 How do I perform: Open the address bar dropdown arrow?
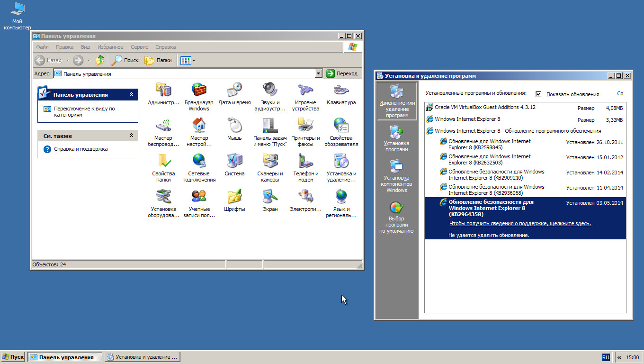click(x=319, y=73)
